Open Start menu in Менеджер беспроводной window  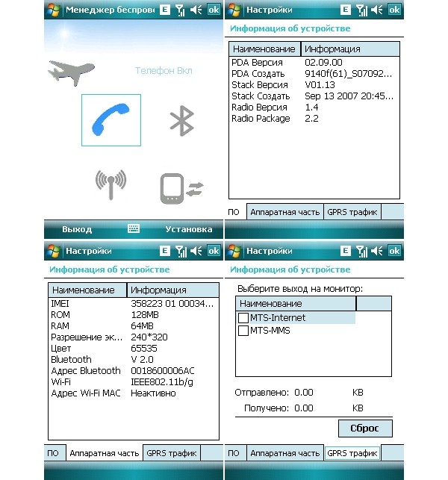point(54,10)
